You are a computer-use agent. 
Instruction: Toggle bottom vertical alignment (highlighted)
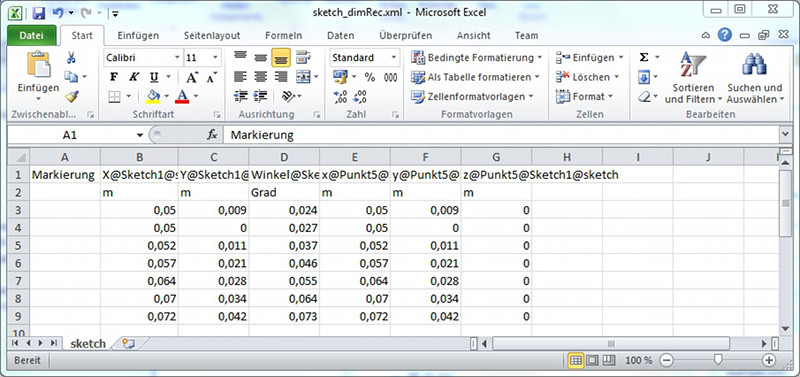coord(281,58)
